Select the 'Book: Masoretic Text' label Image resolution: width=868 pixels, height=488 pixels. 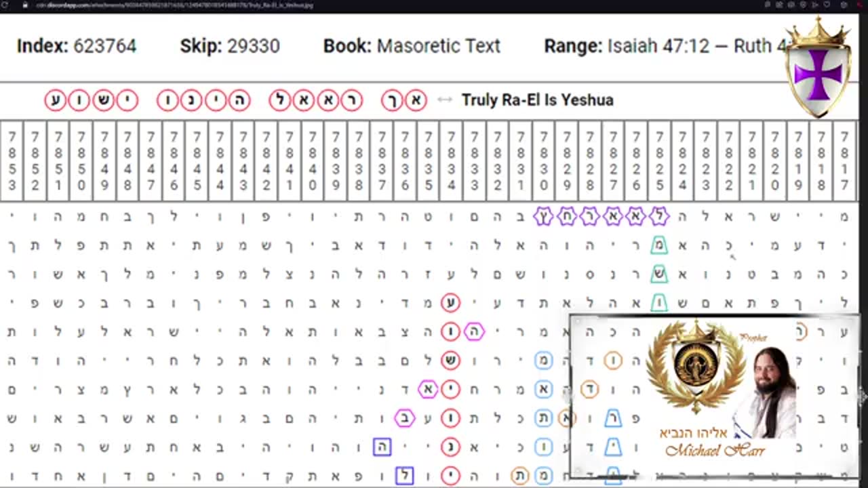point(412,46)
